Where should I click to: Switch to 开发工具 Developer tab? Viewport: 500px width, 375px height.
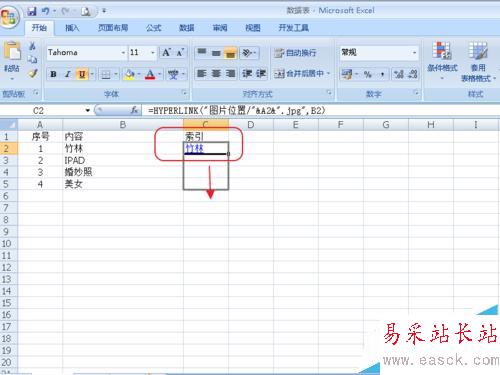tap(293, 28)
